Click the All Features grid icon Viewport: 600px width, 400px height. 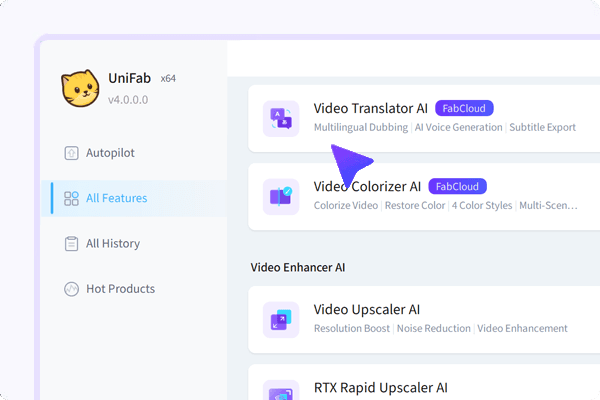pyautogui.click(x=71, y=198)
